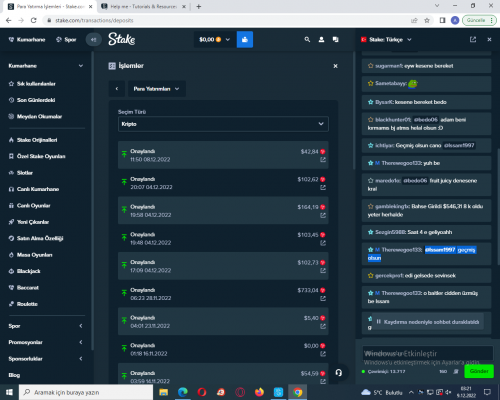This screenshot has width=500, height=400.
Task: Expand the Promosyonlar sidebar section
Action: [81, 342]
